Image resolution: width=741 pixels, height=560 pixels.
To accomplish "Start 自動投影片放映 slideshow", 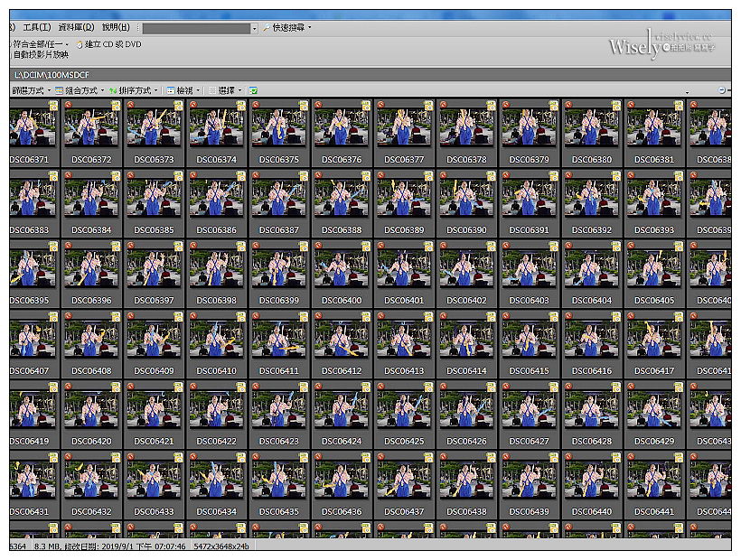I will click(41, 55).
